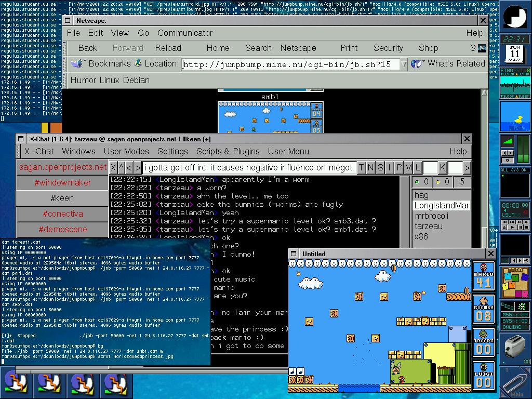The width and height of the screenshot is (532, 399).
Task: Open the Communicator menu in Netscape
Action: pyautogui.click(x=185, y=33)
